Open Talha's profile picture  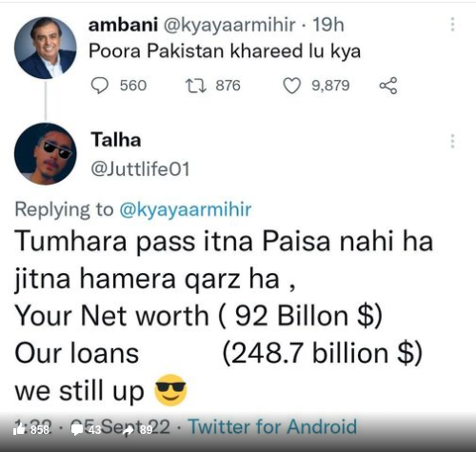(46, 154)
